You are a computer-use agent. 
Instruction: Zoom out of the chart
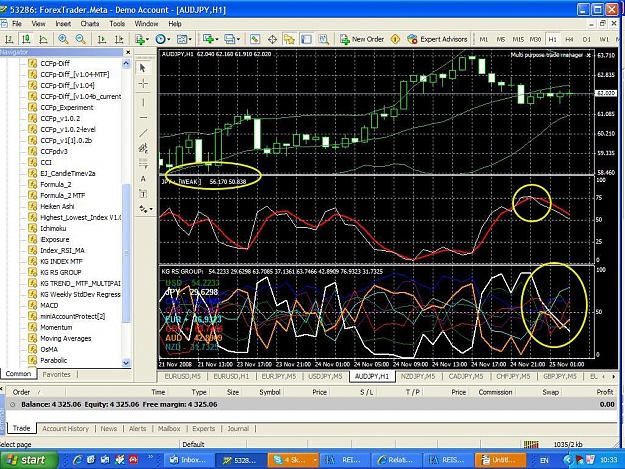(81, 39)
